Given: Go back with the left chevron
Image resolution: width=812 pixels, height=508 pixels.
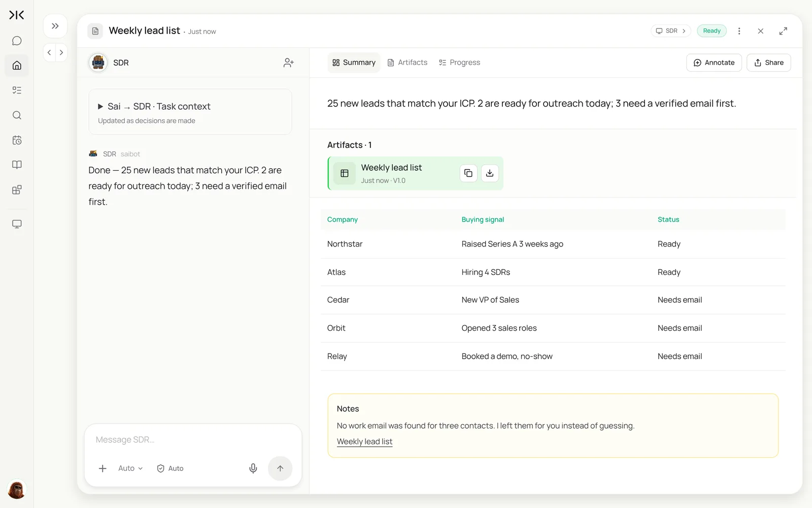Looking at the screenshot, I should click(x=49, y=52).
